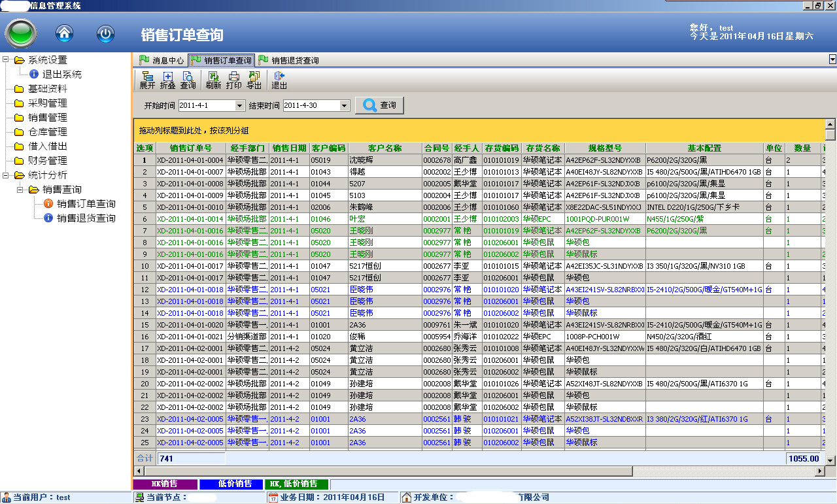Open 销售管理 folder
The image size is (837, 504).
coord(47,117)
